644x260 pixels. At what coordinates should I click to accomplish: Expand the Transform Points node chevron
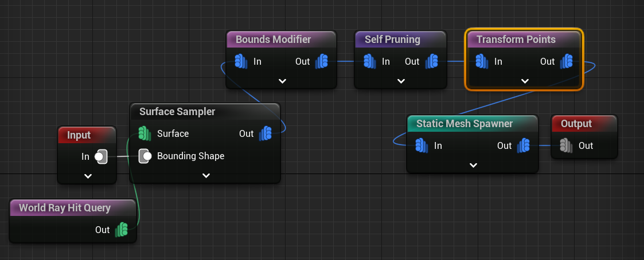click(524, 81)
